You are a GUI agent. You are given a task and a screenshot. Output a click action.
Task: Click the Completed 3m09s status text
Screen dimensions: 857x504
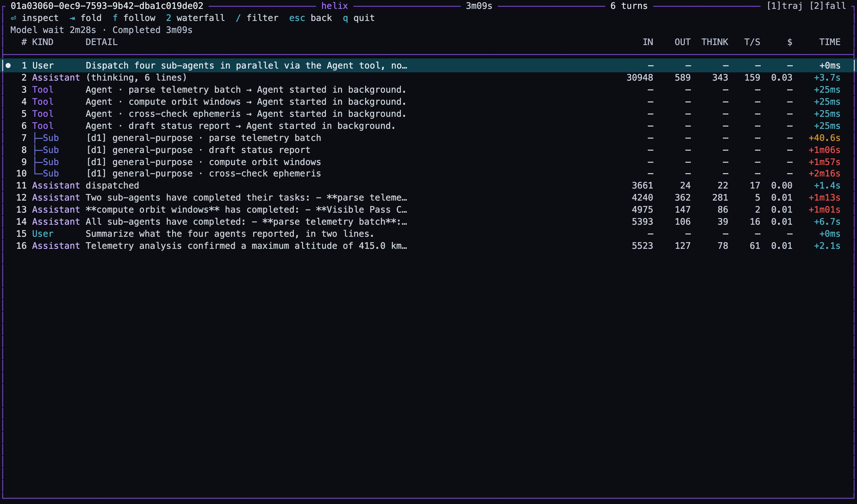coord(152,30)
